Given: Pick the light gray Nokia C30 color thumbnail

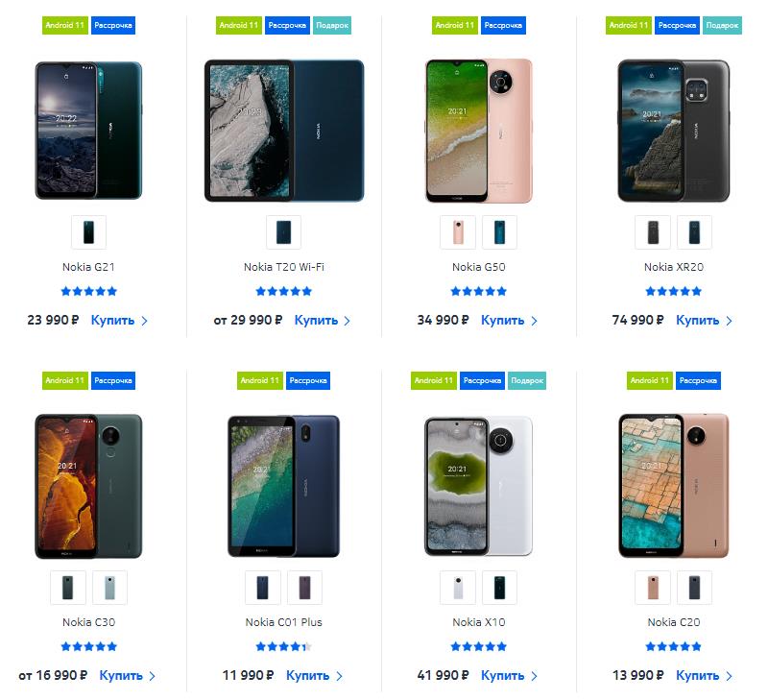Looking at the screenshot, I should click(109, 588).
